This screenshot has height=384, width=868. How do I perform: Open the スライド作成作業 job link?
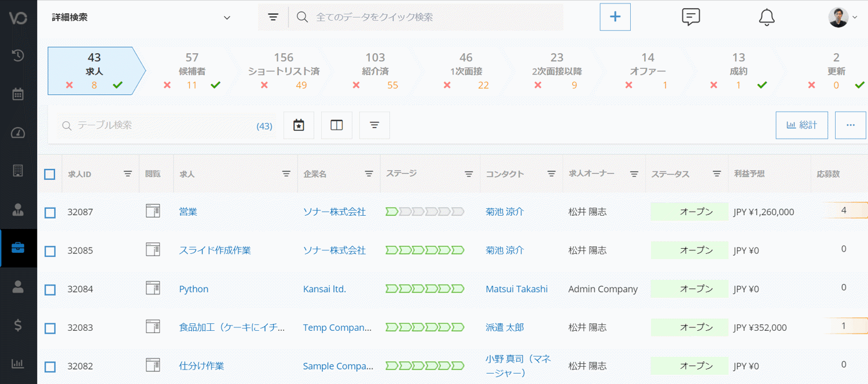click(215, 250)
